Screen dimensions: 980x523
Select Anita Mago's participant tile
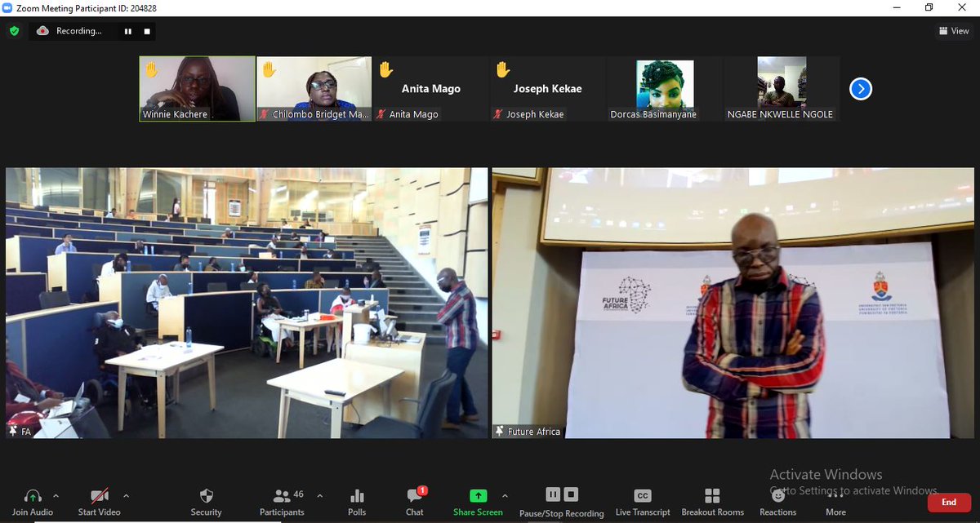[x=430, y=89]
